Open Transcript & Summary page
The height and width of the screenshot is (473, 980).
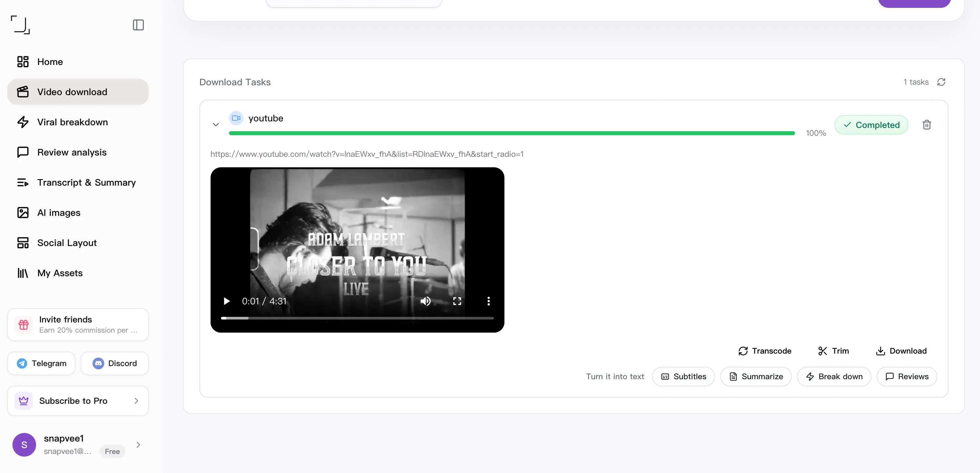click(x=78, y=182)
